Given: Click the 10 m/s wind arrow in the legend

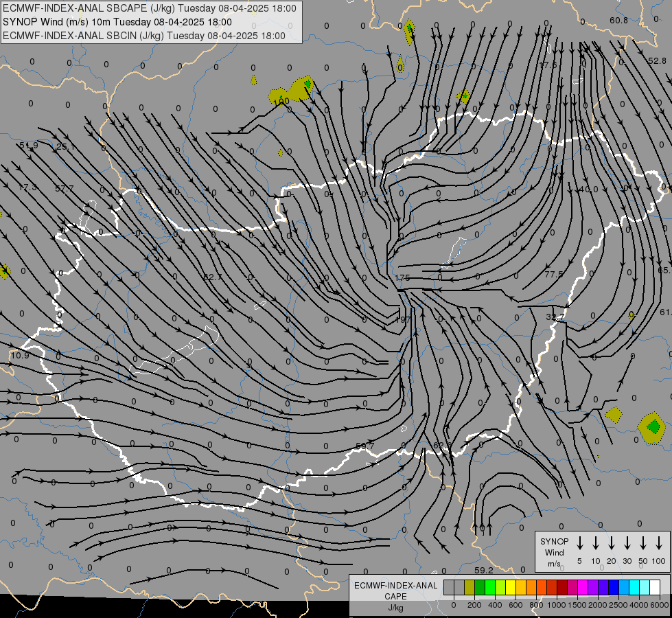Looking at the screenshot, I should click(x=595, y=543).
